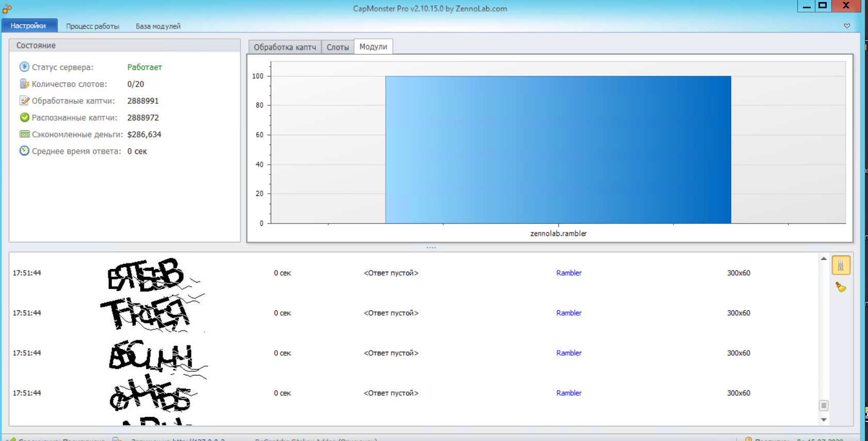The height and width of the screenshot is (441, 868).
Task: Click the green recognized captchas checkmark icon
Action: pyautogui.click(x=24, y=117)
